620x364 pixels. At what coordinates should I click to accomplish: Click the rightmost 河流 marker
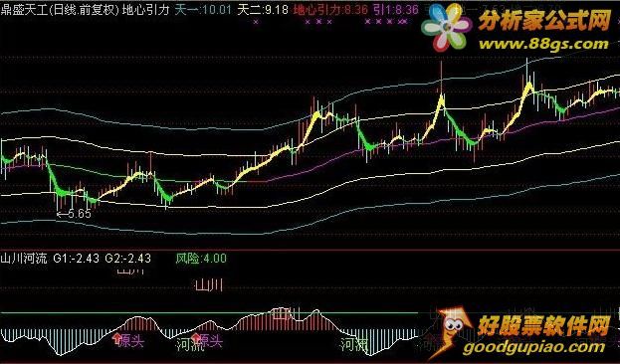point(354,344)
